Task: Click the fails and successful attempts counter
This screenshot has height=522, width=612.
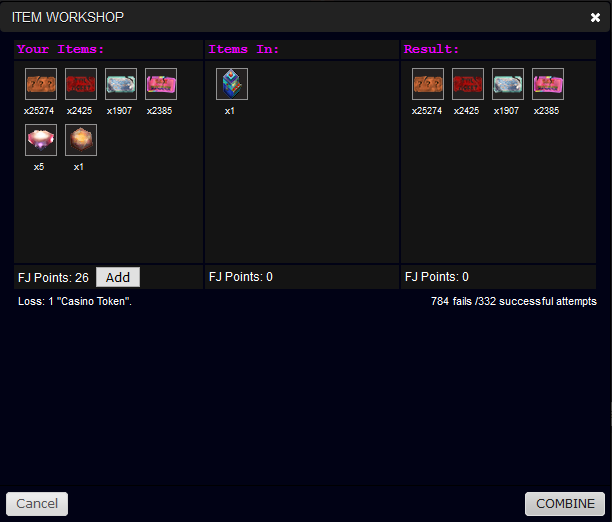Action: (513, 301)
